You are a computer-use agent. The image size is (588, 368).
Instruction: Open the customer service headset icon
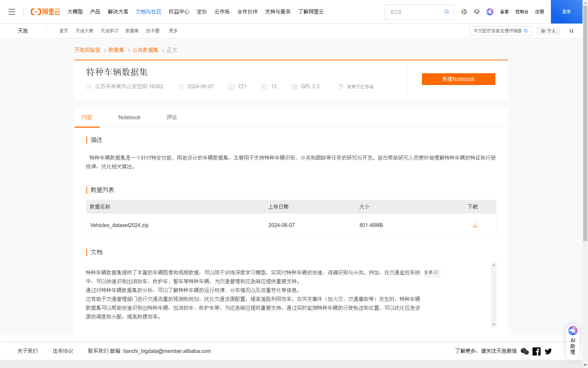point(477,12)
